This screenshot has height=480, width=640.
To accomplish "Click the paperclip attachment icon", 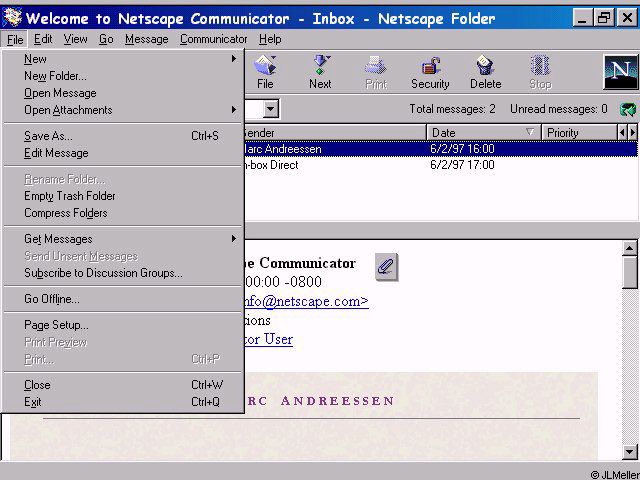I will tap(386, 267).
